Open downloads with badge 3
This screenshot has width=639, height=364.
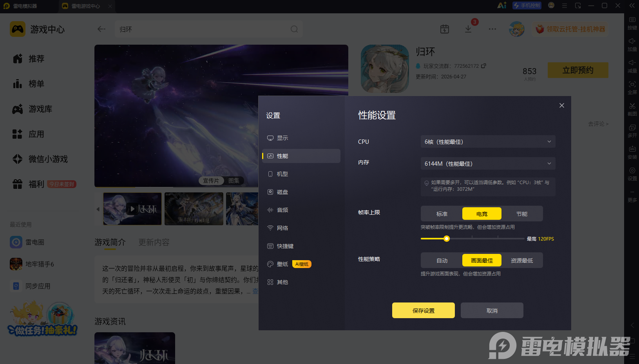tap(468, 29)
